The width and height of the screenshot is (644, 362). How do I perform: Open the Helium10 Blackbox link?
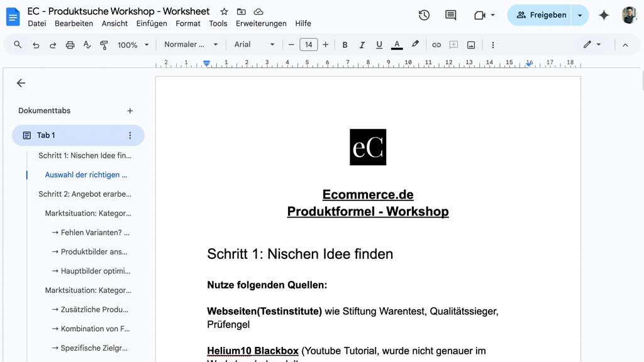(x=253, y=351)
